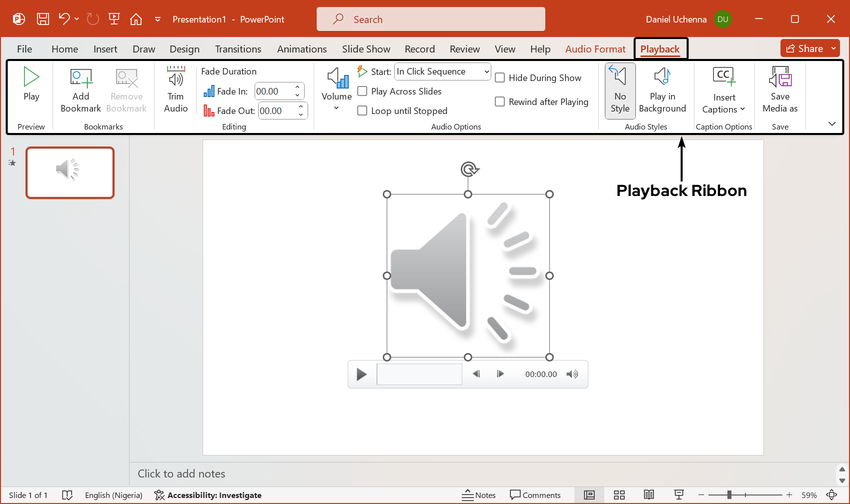The image size is (850, 504).
Task: Switch to the Audio Format tab
Action: tap(595, 48)
